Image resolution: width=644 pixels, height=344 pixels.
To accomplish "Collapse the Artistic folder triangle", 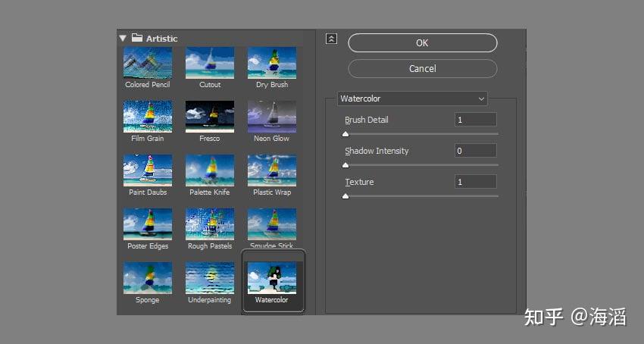I will pos(123,38).
